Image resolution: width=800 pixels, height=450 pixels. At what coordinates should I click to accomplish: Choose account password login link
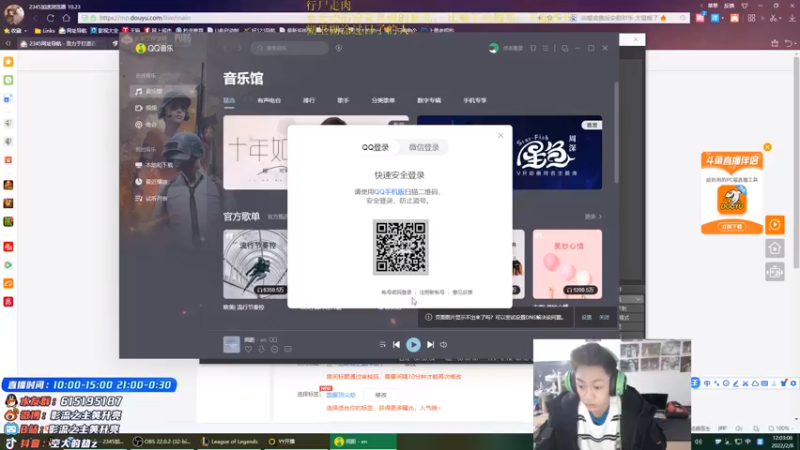click(x=396, y=292)
